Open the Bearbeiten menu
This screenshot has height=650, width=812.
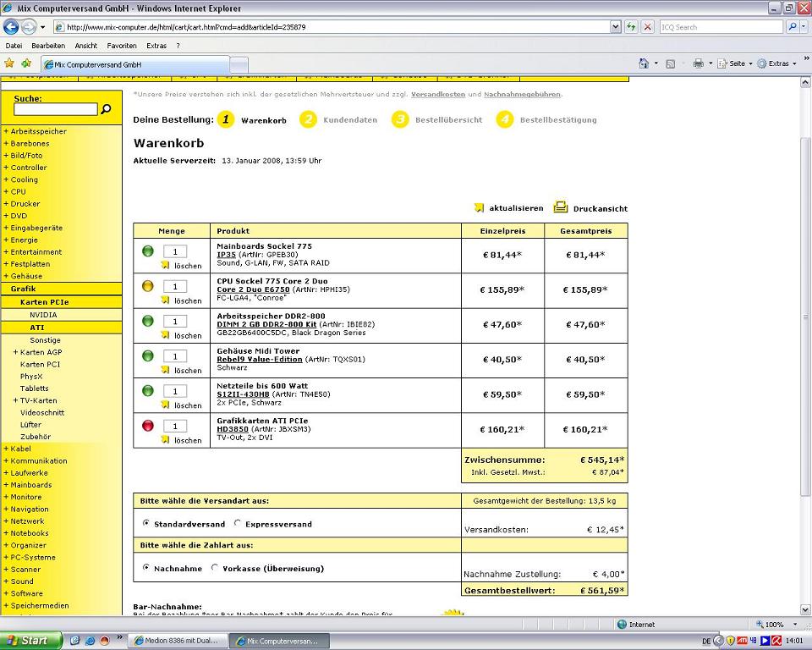(48, 46)
